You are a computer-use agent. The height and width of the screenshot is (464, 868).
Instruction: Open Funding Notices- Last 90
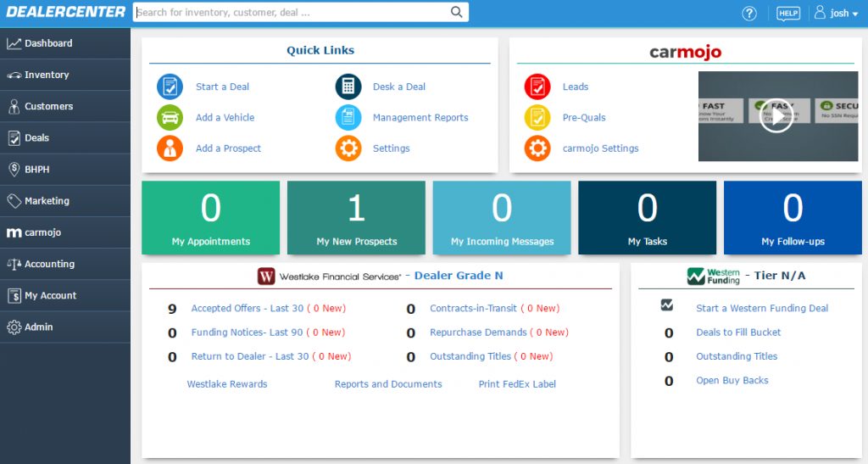[x=247, y=333]
